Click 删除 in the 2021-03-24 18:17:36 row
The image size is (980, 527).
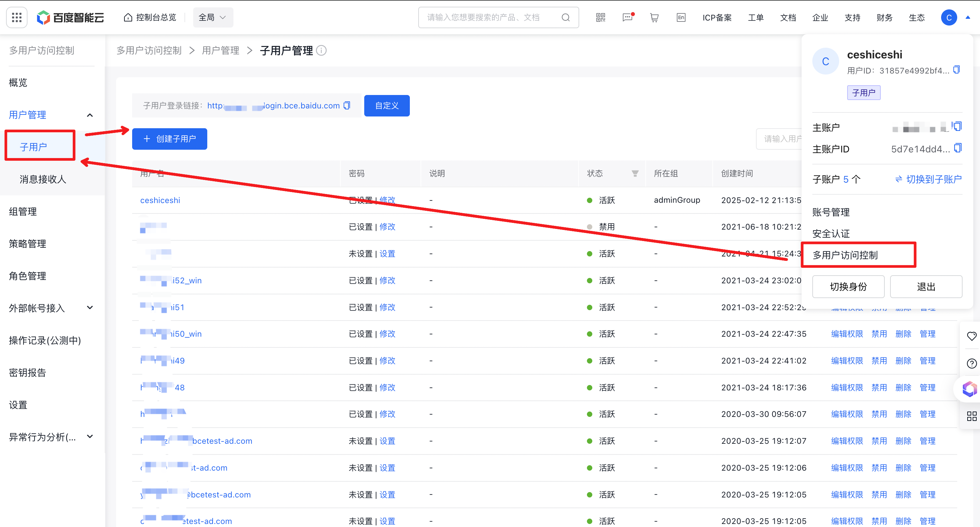pyautogui.click(x=903, y=388)
